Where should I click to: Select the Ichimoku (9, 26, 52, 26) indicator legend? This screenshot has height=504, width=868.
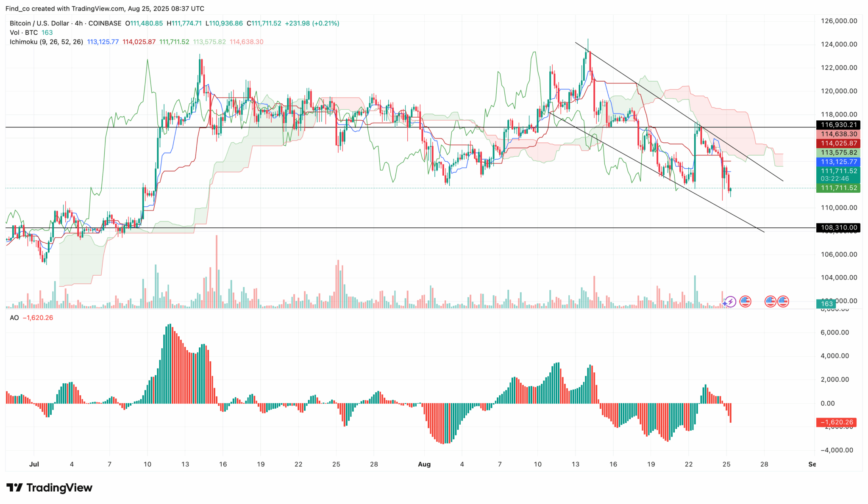point(46,42)
